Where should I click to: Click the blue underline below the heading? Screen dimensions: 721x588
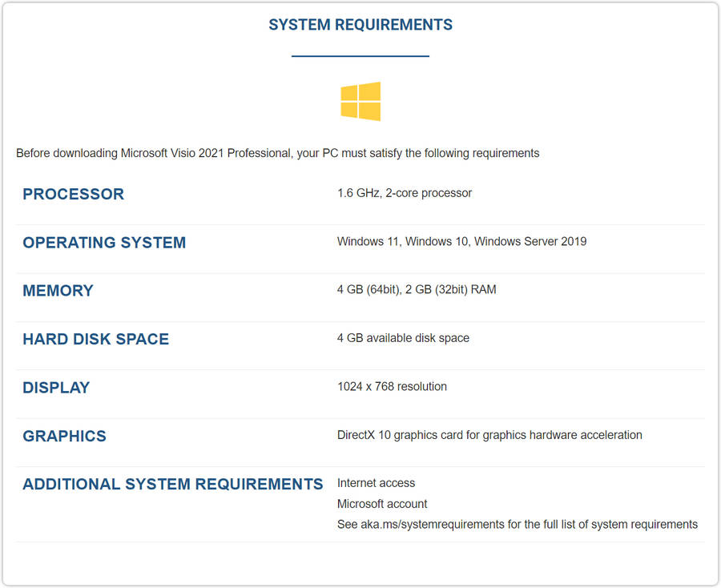coord(360,56)
